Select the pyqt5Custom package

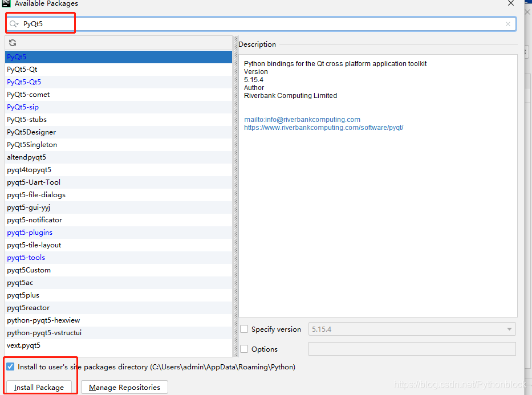click(119, 270)
